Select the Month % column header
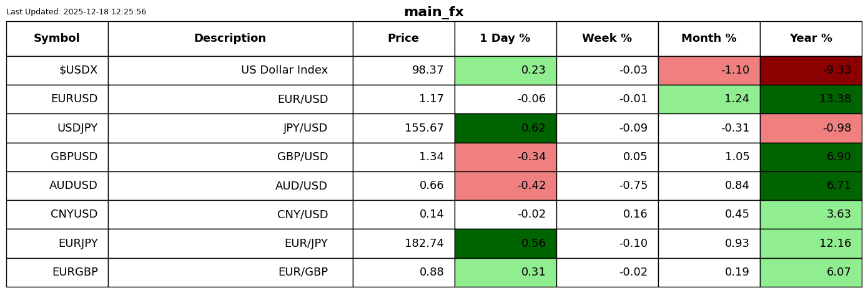 tap(709, 39)
